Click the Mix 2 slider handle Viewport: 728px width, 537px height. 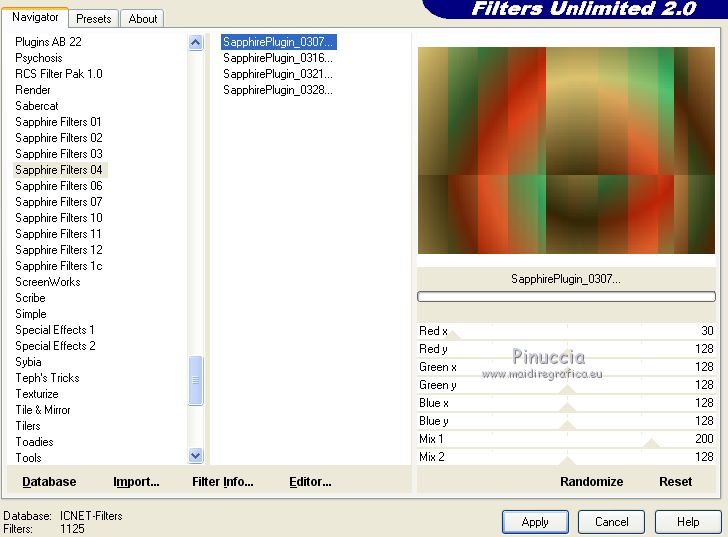point(567,461)
